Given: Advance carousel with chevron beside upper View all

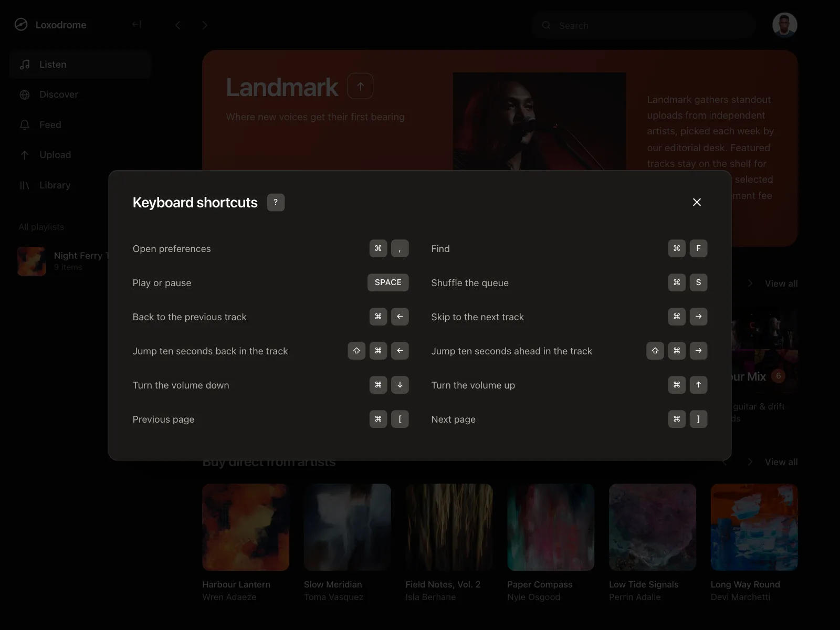Looking at the screenshot, I should [750, 283].
